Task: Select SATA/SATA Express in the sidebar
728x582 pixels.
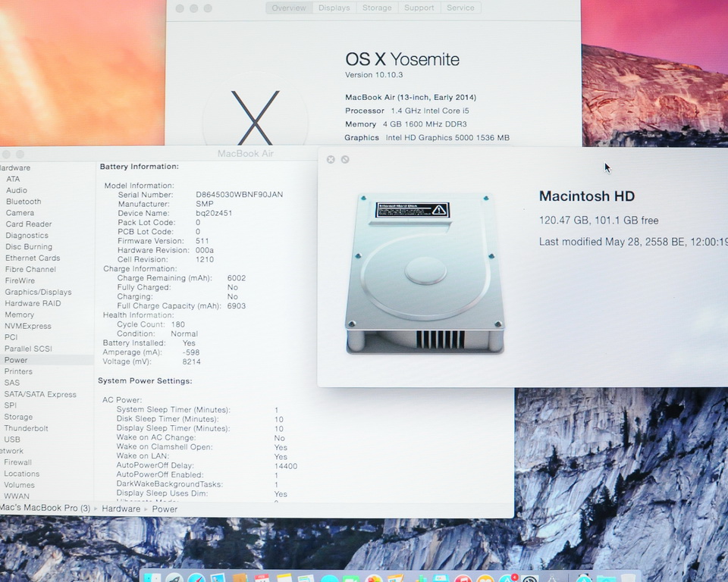Action: (40, 395)
